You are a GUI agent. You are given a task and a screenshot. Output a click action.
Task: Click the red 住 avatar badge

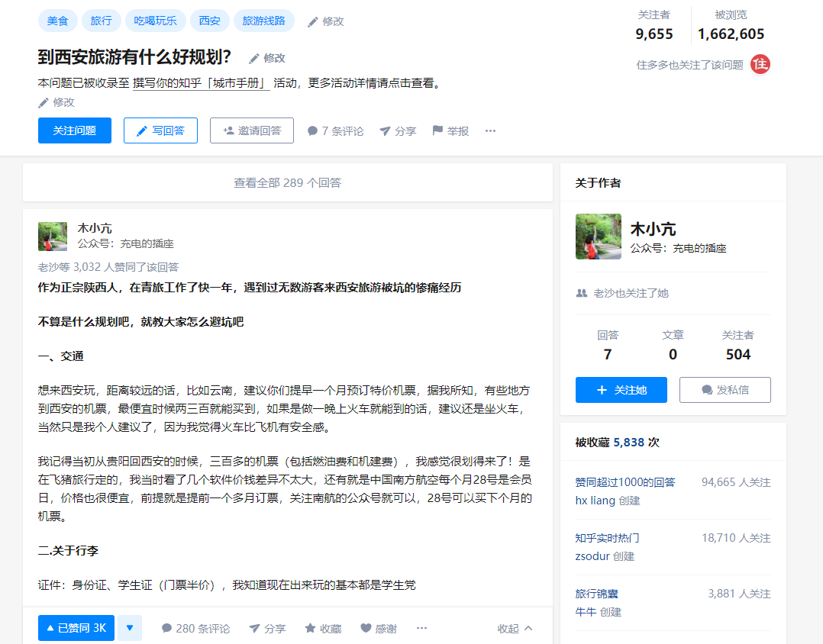click(760, 65)
